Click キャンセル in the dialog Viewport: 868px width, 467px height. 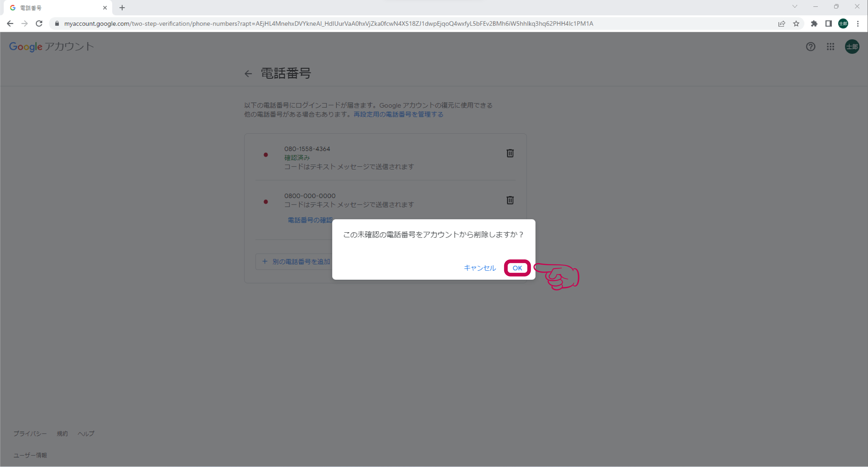480,268
